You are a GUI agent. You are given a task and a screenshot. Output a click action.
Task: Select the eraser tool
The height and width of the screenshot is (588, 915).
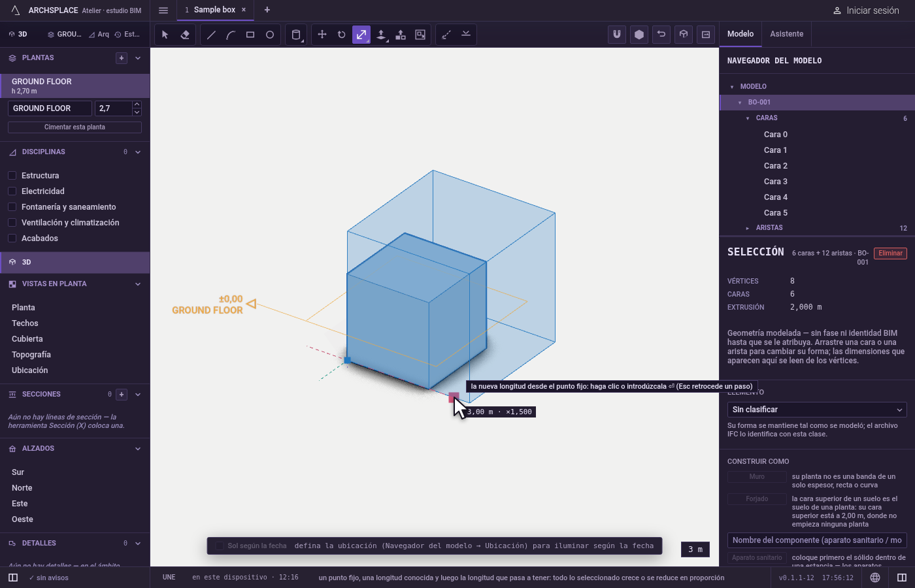pyautogui.click(x=185, y=35)
